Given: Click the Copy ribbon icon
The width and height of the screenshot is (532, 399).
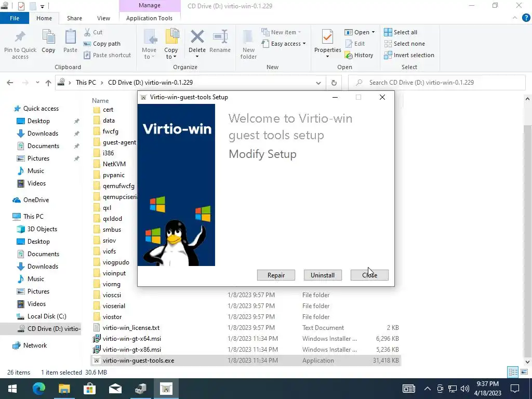Looking at the screenshot, I should point(48,37).
